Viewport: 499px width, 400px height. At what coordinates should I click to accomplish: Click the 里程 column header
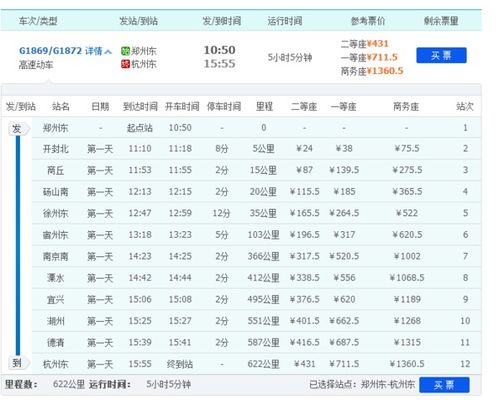[264, 107]
